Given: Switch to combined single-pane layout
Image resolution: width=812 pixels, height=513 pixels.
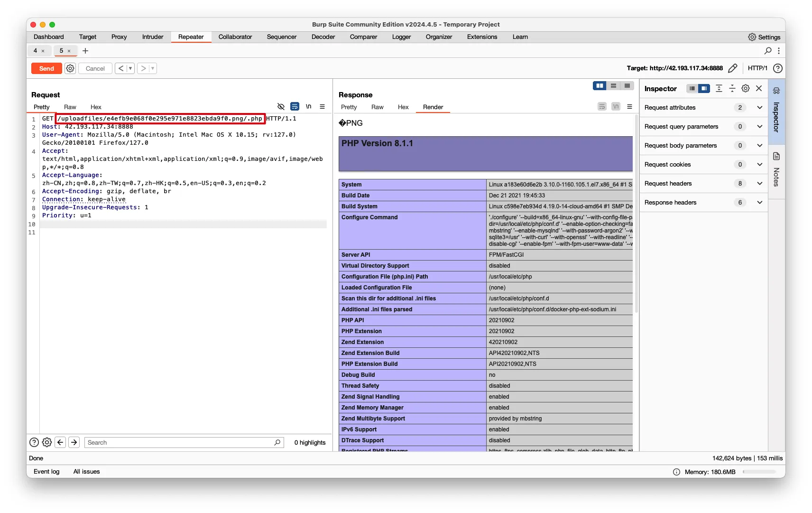Looking at the screenshot, I should [627, 85].
